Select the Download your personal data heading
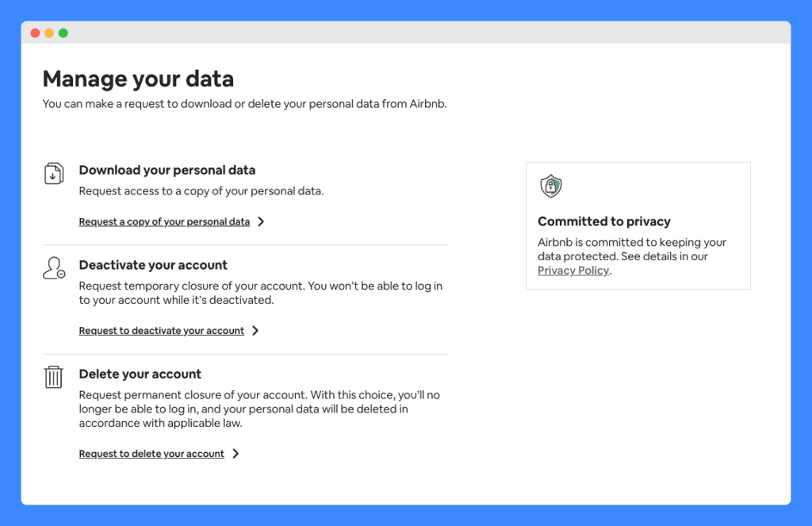This screenshot has width=812, height=526. pos(167,171)
